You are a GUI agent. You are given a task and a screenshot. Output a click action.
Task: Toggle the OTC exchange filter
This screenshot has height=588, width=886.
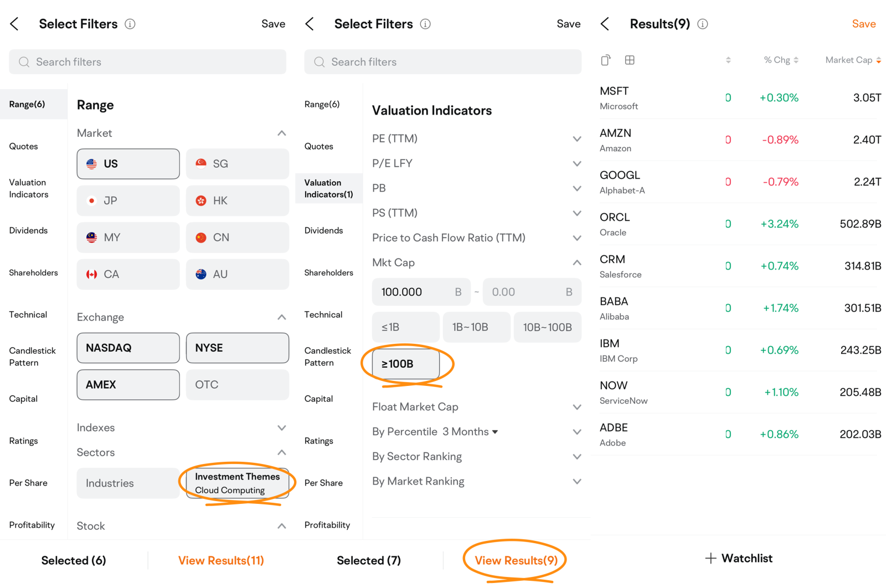(238, 385)
